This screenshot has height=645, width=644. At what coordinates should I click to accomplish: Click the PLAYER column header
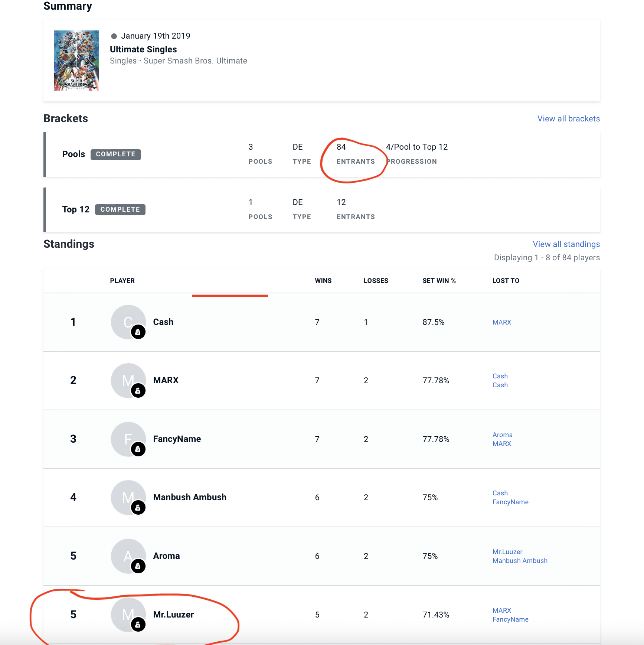click(122, 281)
